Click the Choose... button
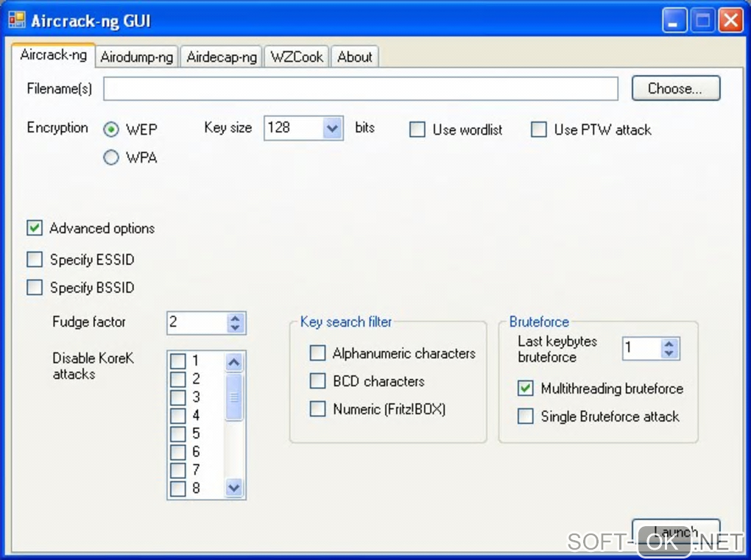Viewport: 751px width, 560px height. [x=675, y=88]
